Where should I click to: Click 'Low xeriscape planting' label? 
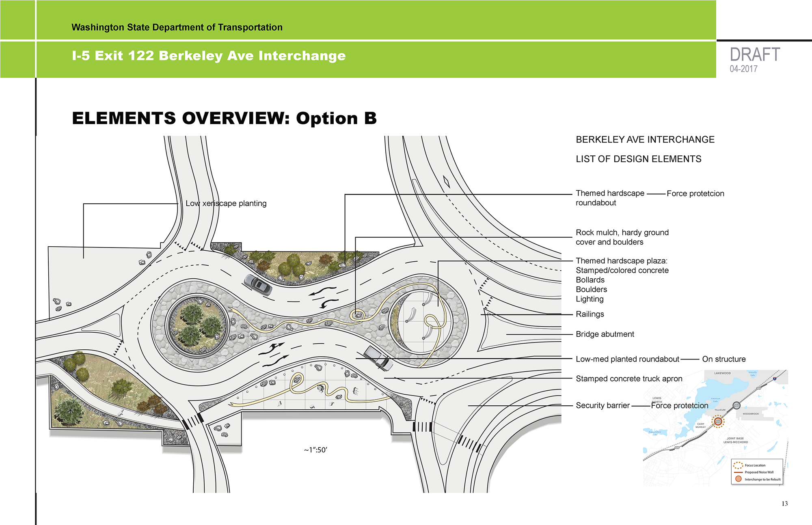point(226,203)
